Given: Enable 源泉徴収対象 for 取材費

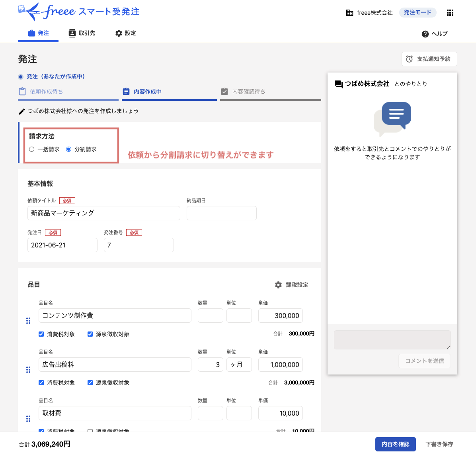Looking at the screenshot, I should (90, 431).
